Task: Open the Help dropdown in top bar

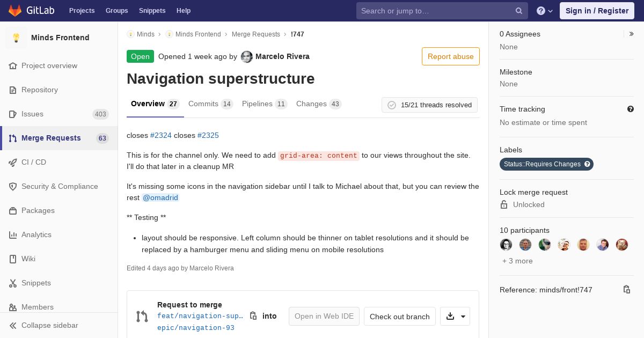Action: (x=545, y=11)
